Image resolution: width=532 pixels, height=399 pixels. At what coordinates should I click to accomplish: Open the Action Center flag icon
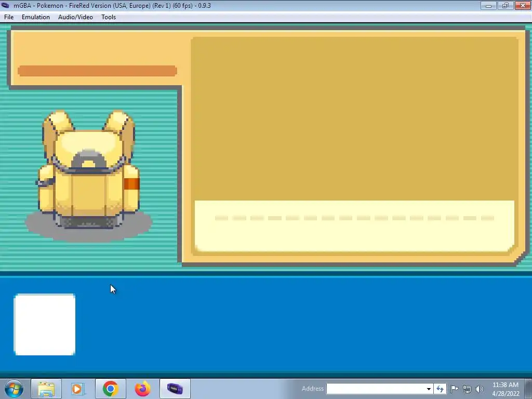coord(454,389)
